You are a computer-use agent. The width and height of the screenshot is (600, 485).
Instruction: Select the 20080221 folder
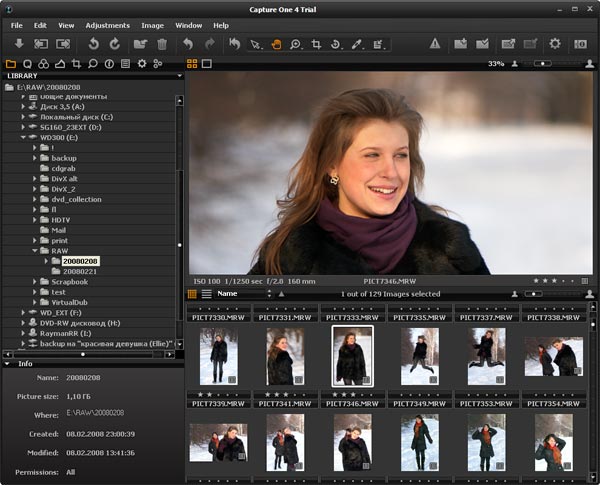coord(80,271)
